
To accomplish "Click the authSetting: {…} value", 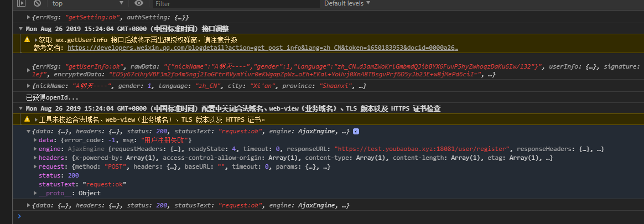I will pos(158,17).
